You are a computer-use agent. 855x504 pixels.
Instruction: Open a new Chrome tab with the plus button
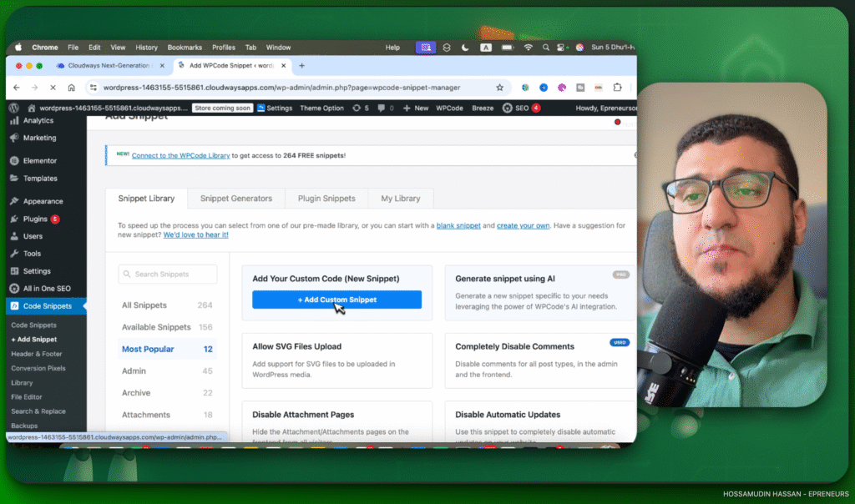point(301,65)
